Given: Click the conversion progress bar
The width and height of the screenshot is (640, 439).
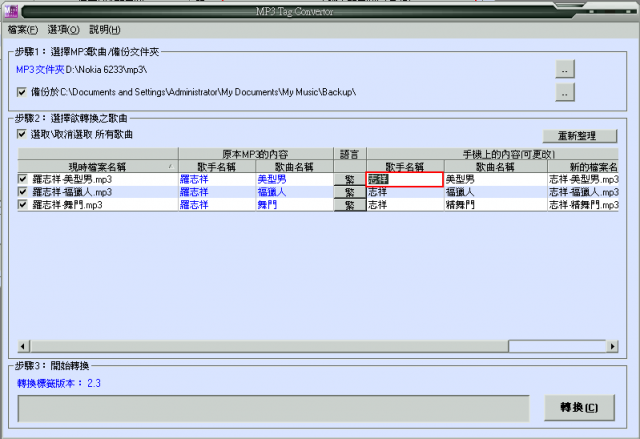Looking at the screenshot, I should pyautogui.click(x=273, y=408).
